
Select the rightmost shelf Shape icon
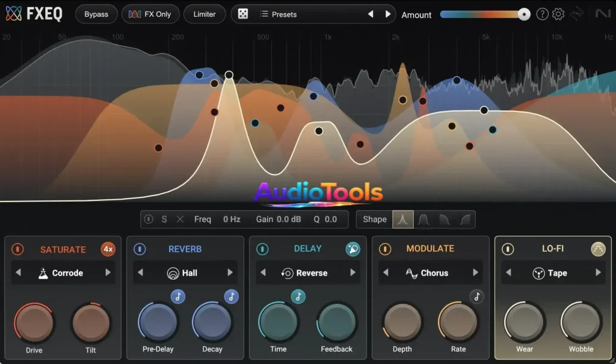click(464, 219)
